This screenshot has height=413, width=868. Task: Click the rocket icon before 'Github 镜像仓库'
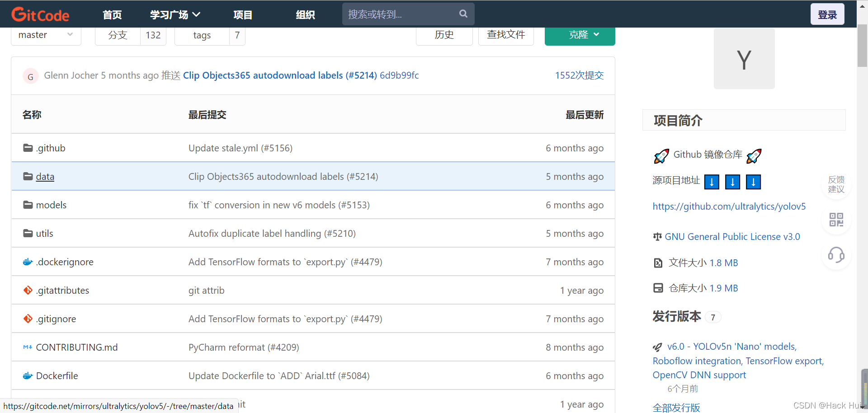pos(661,156)
